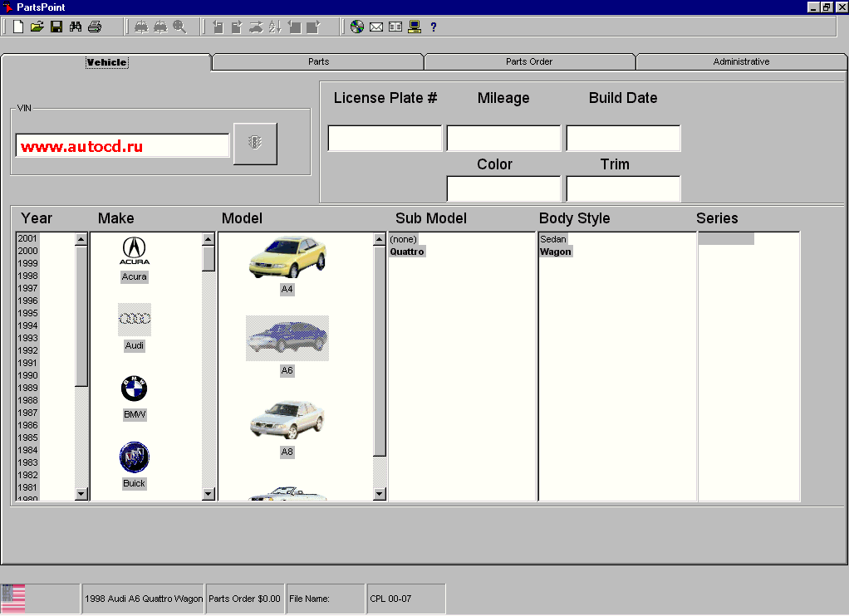The image size is (849, 616).
Task: Open help with the question mark icon
Action: (433, 27)
